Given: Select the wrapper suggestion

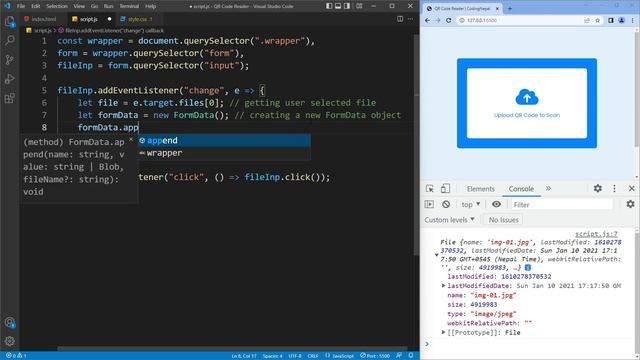Looking at the screenshot, I should pyautogui.click(x=224, y=153).
